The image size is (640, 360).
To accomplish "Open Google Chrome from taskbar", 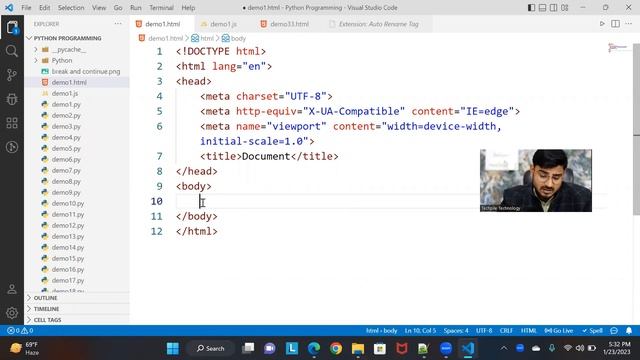I will 336,349.
